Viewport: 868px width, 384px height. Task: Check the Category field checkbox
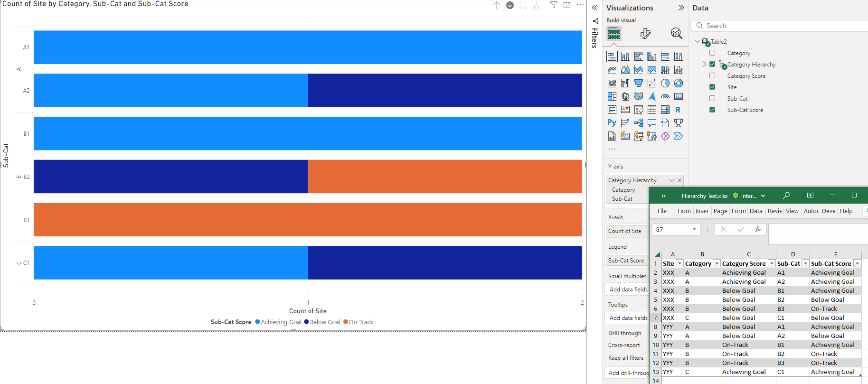pos(712,53)
